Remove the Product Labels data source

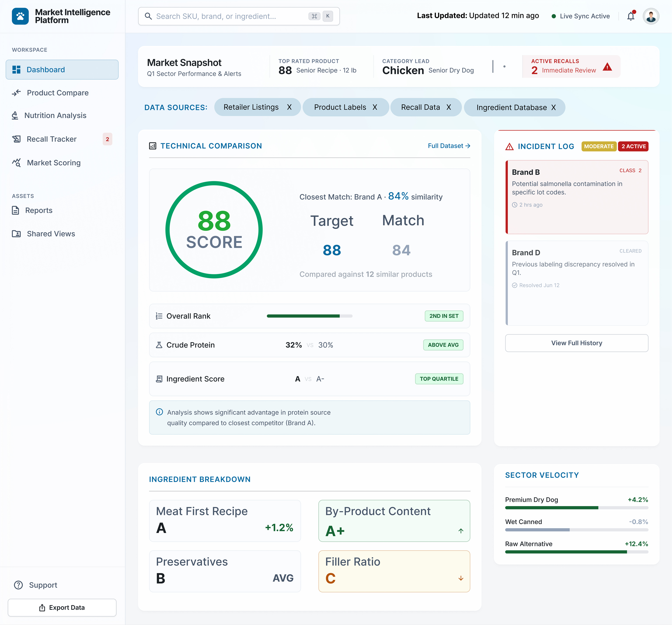(x=375, y=107)
